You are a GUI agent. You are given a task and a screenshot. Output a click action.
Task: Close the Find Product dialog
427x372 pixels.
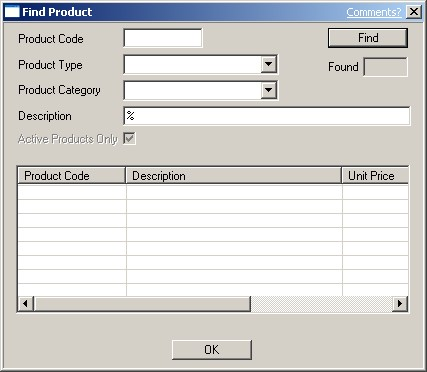click(x=414, y=12)
